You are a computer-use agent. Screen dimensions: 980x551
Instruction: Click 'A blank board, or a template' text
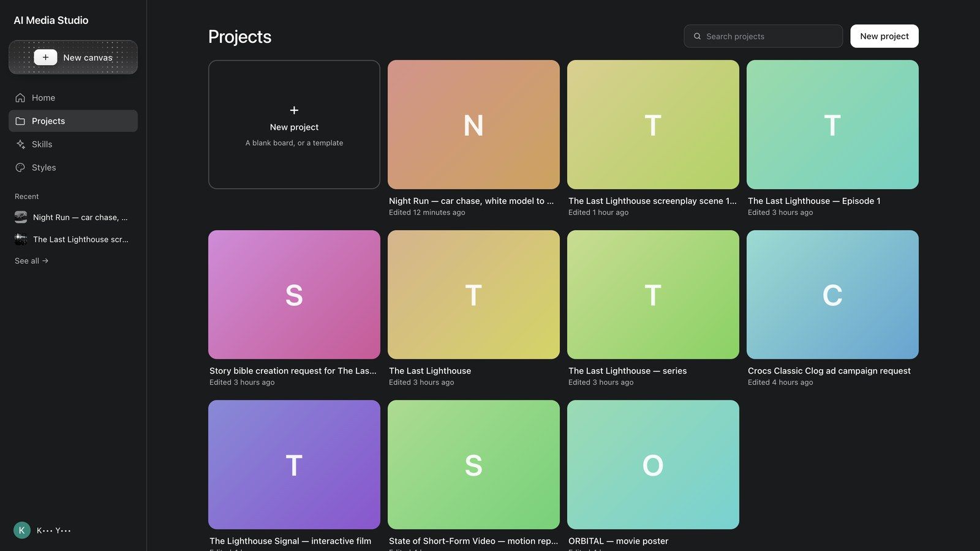294,143
